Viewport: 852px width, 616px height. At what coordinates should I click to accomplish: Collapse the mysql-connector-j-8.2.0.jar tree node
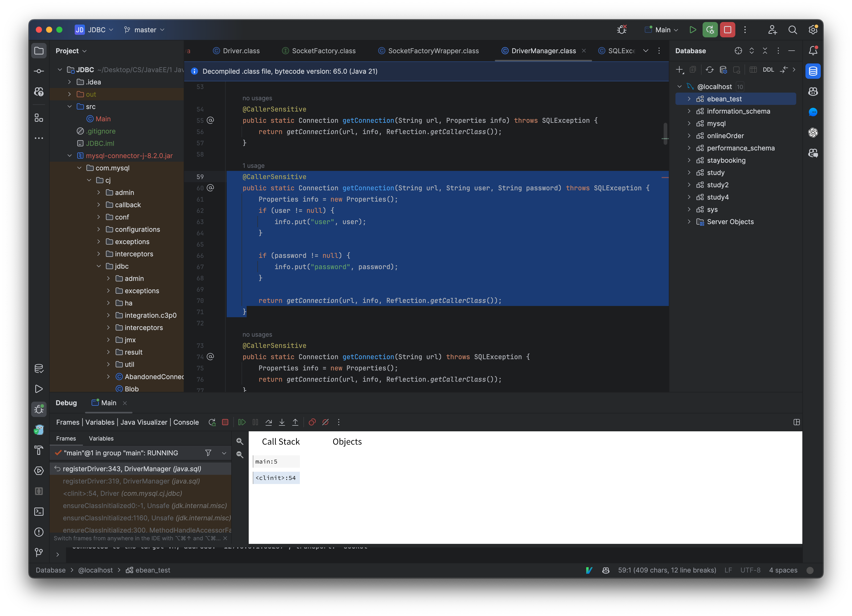click(70, 156)
